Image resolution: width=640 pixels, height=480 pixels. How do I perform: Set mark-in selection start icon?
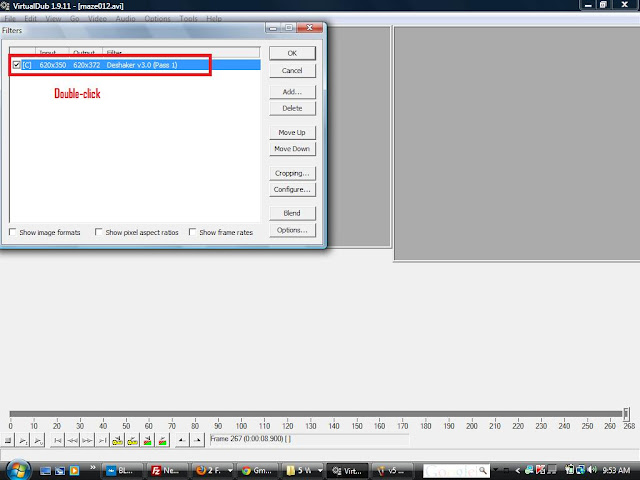pyautogui.click(x=182, y=440)
